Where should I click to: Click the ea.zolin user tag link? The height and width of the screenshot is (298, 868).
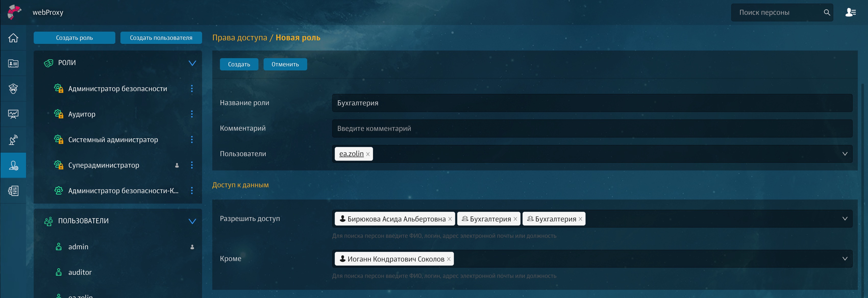click(x=351, y=154)
